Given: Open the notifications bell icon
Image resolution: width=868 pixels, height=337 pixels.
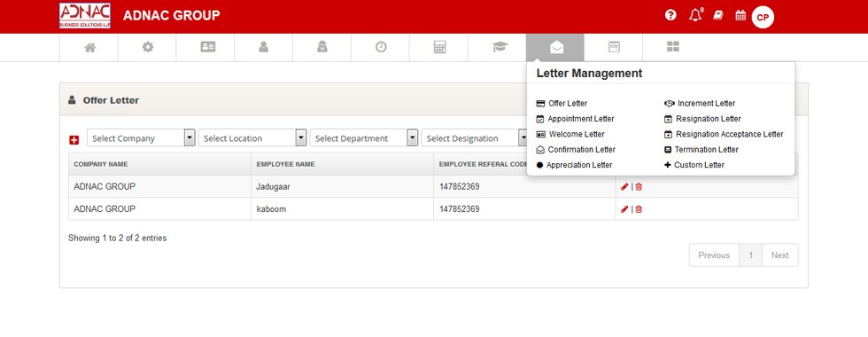Looking at the screenshot, I should (695, 16).
